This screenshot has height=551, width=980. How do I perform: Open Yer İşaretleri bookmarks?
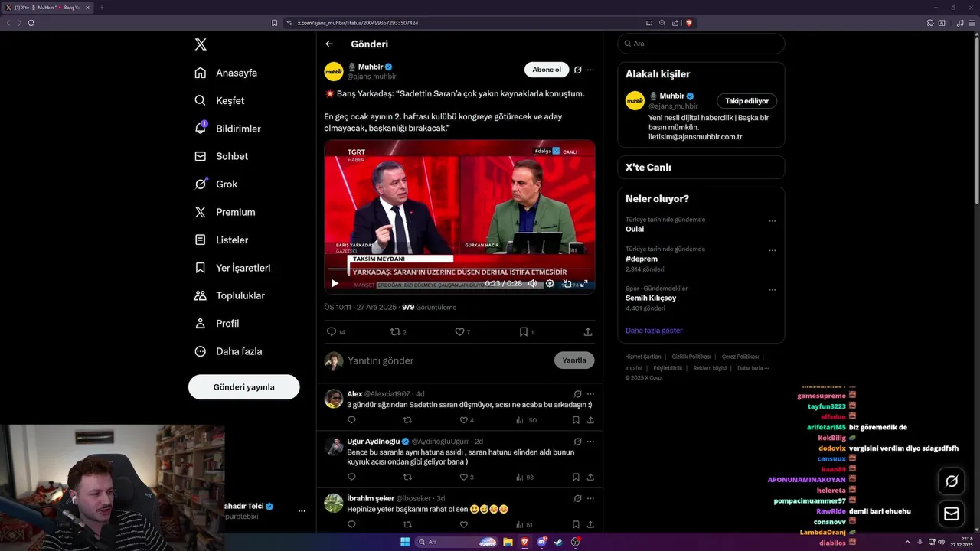pyautogui.click(x=233, y=268)
